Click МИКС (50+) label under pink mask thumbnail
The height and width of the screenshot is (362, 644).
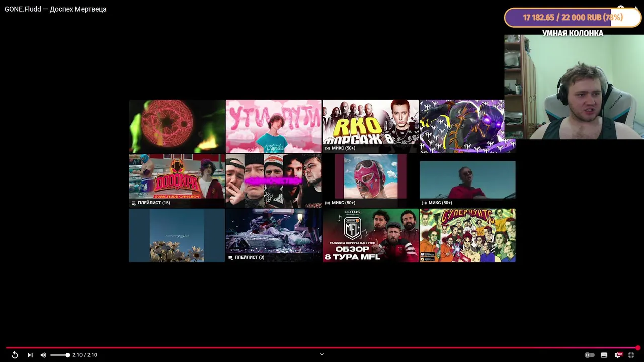pos(343,203)
